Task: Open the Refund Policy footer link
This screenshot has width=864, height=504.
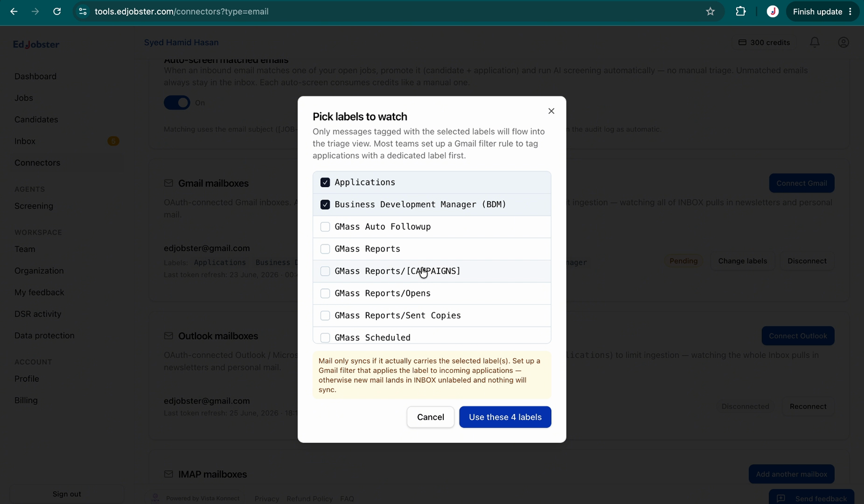Action: tap(309, 499)
